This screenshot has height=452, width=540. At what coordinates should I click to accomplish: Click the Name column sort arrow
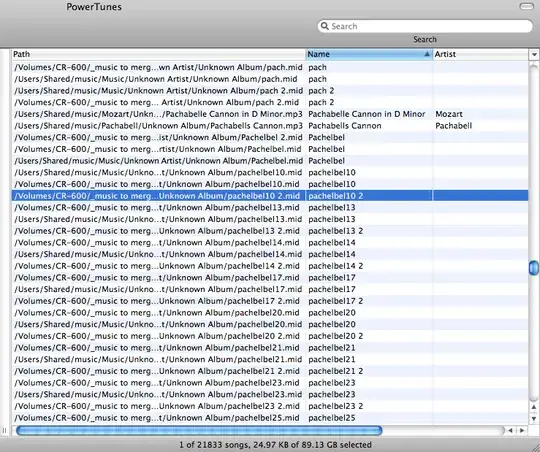click(427, 54)
